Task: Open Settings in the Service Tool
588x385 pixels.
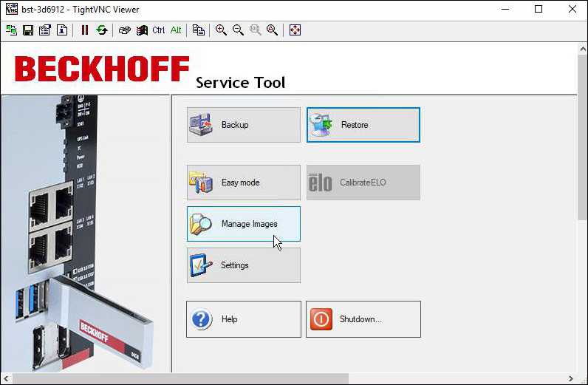Action: click(244, 265)
